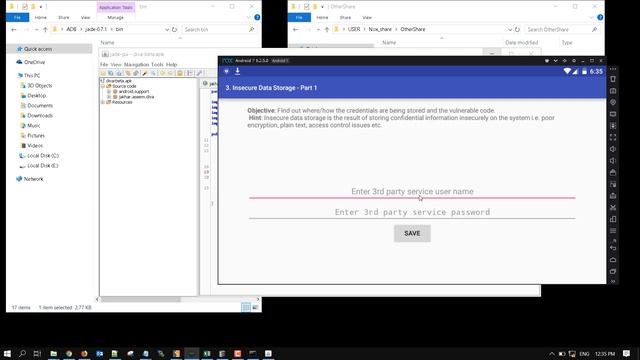Open Excel from the taskbar

pos(207,353)
